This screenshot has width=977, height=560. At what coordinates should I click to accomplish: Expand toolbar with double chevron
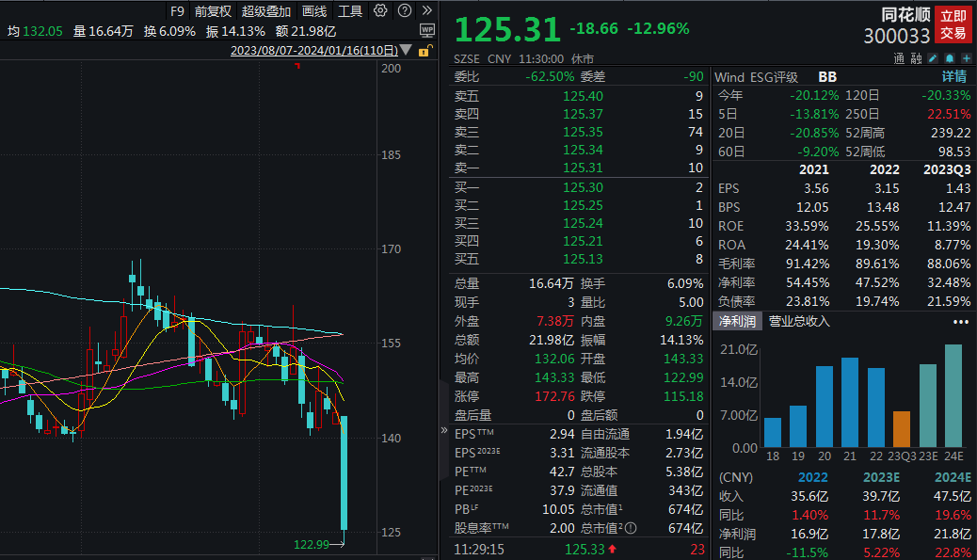coord(426,10)
